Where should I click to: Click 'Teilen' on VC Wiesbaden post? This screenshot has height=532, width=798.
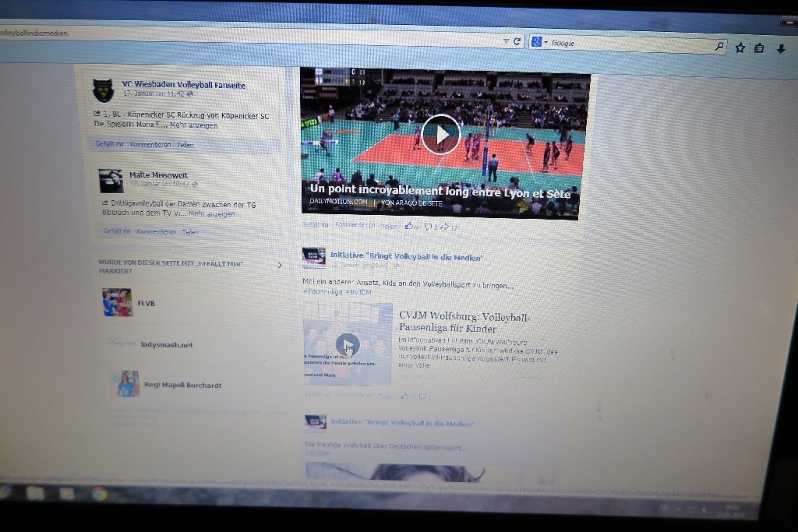coord(185,145)
